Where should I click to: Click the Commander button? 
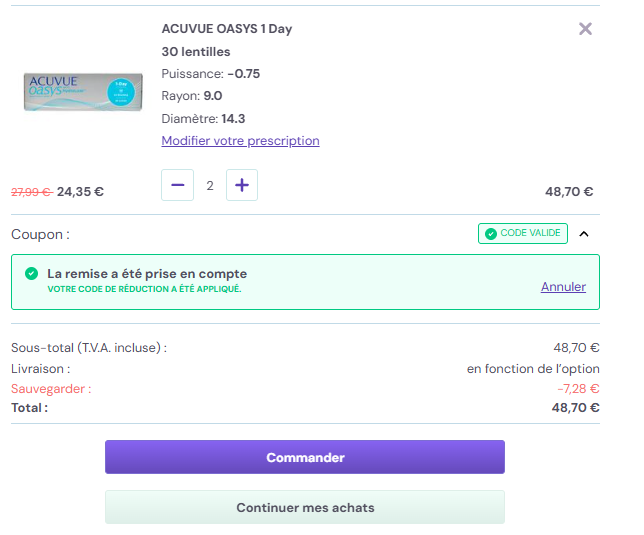(305, 457)
